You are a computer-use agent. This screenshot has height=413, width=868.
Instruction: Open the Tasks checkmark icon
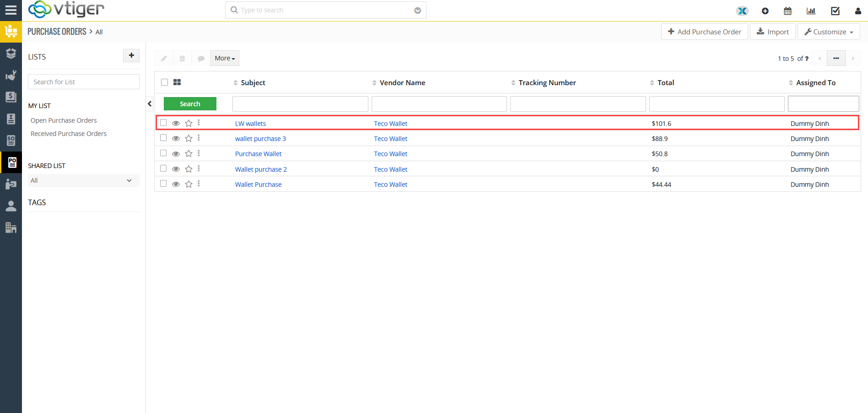(835, 11)
